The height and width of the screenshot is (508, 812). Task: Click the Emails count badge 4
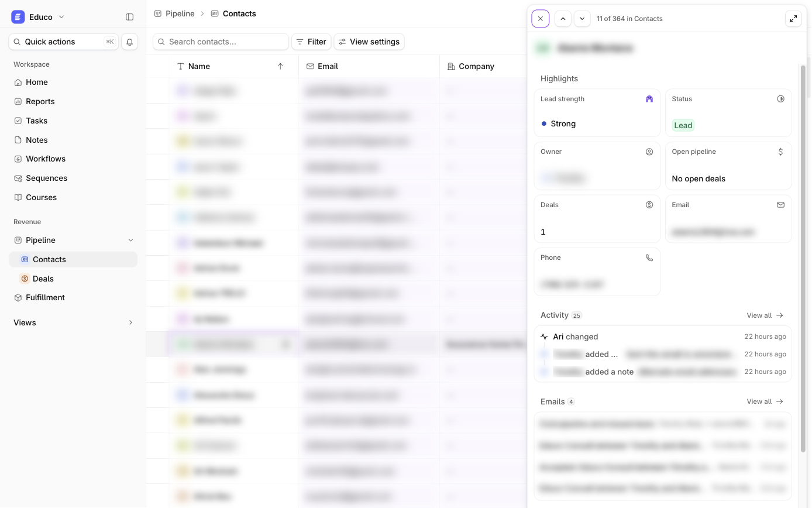point(571,401)
